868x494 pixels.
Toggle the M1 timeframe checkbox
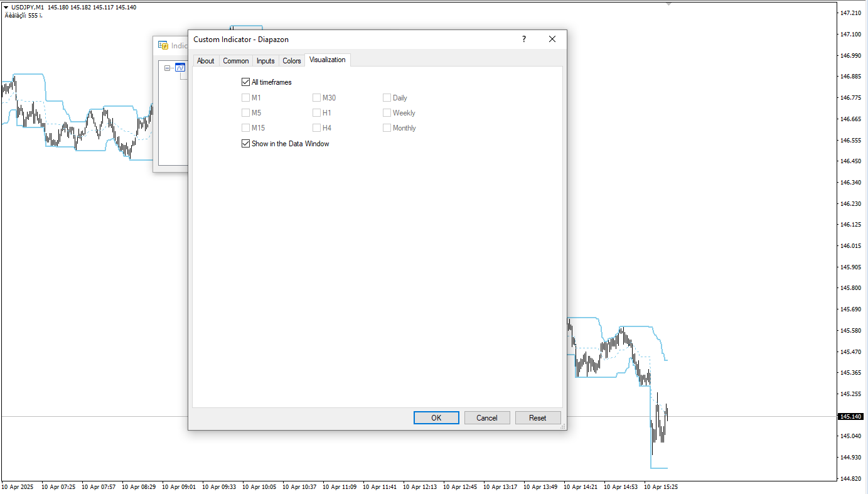(245, 98)
